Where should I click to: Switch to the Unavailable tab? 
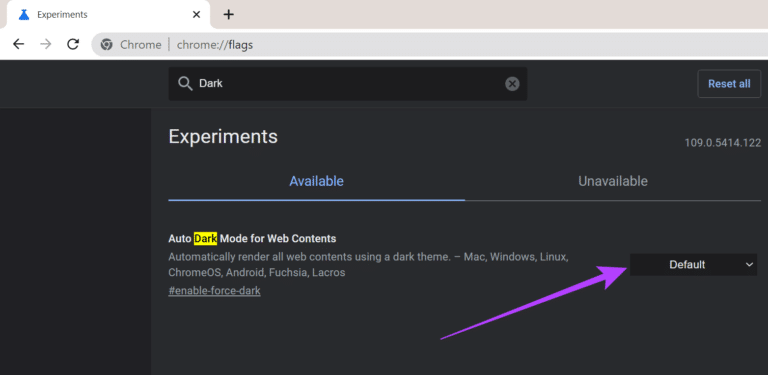point(613,181)
